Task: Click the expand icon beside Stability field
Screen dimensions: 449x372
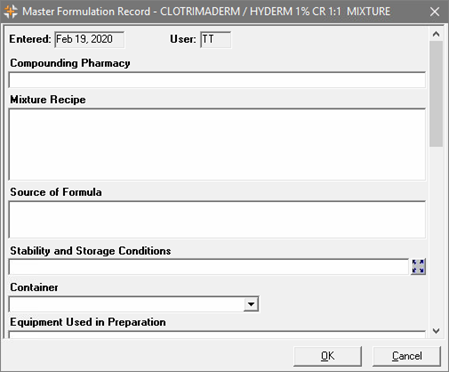Action: click(x=418, y=267)
